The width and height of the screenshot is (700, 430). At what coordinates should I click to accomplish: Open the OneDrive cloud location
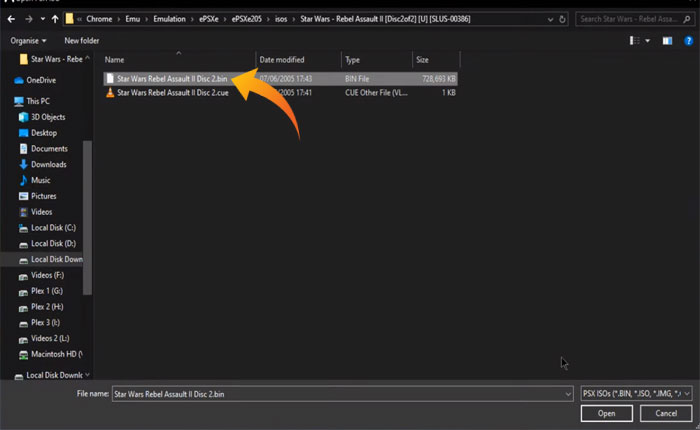click(x=40, y=79)
